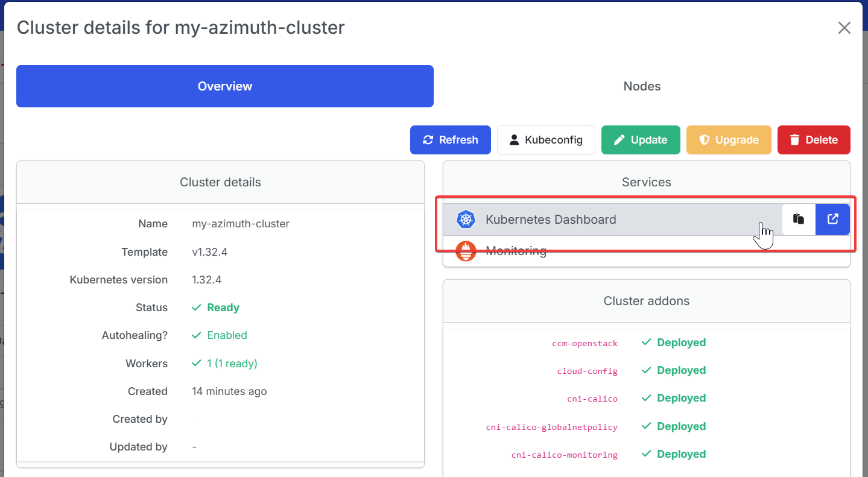This screenshot has height=477, width=868.
Task: Click the Kubernetes wheel logo icon
Action: 466,220
